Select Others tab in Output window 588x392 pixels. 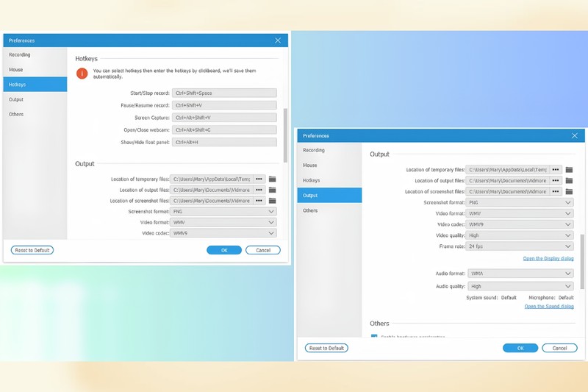(x=329, y=210)
